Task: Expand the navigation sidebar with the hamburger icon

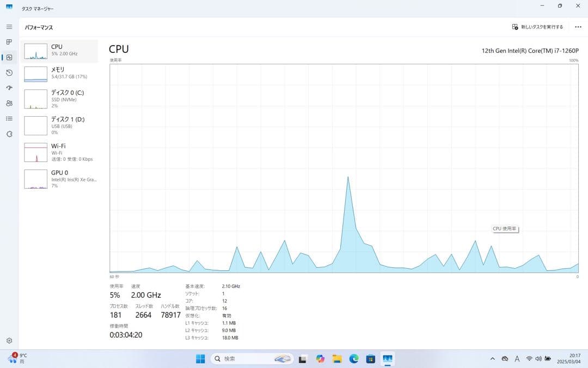Action: [x=9, y=26]
